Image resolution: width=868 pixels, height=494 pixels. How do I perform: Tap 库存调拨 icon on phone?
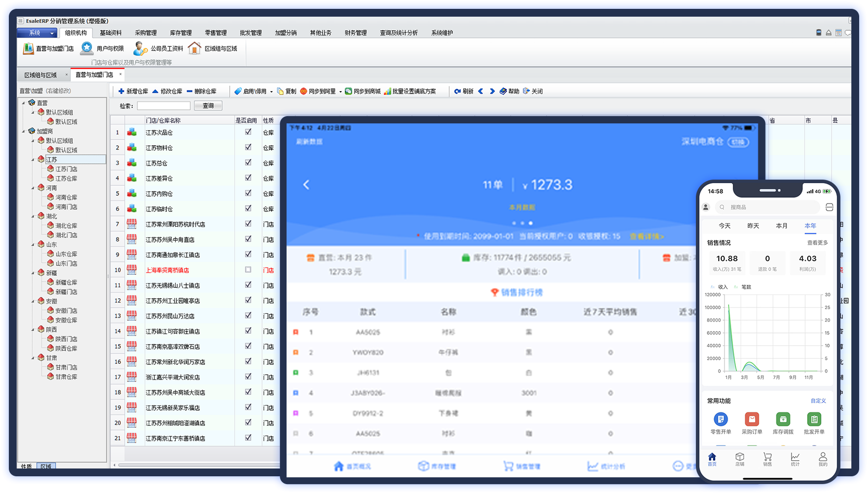click(x=783, y=420)
